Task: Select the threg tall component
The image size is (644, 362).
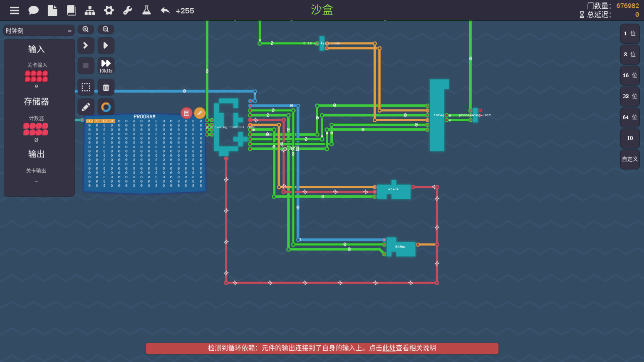Action: (x=438, y=115)
